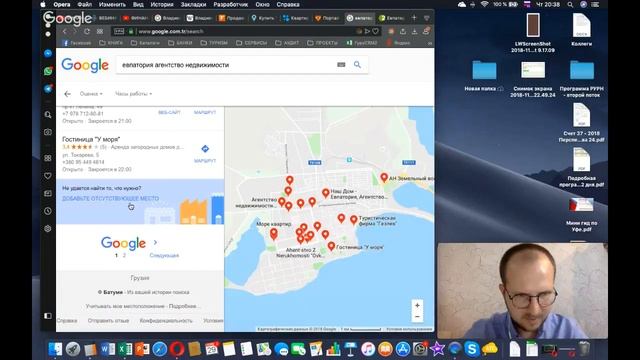Screen dimensions: 640x360
Task: Click the Google search magnifier button
Action: (357, 64)
